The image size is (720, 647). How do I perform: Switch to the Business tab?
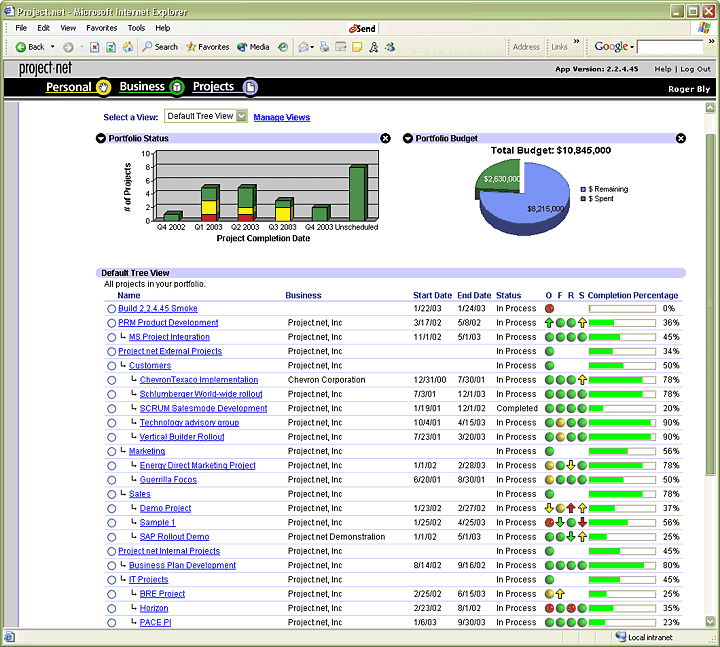point(142,86)
